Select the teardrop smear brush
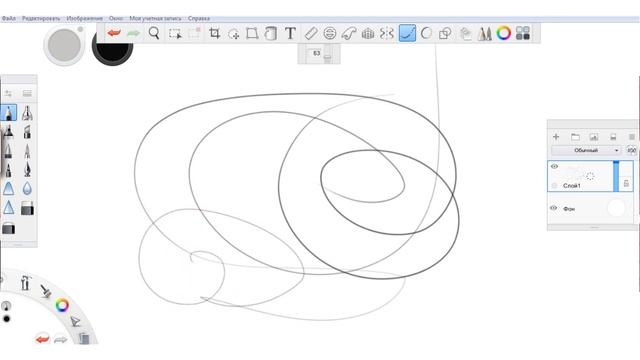 click(27, 188)
